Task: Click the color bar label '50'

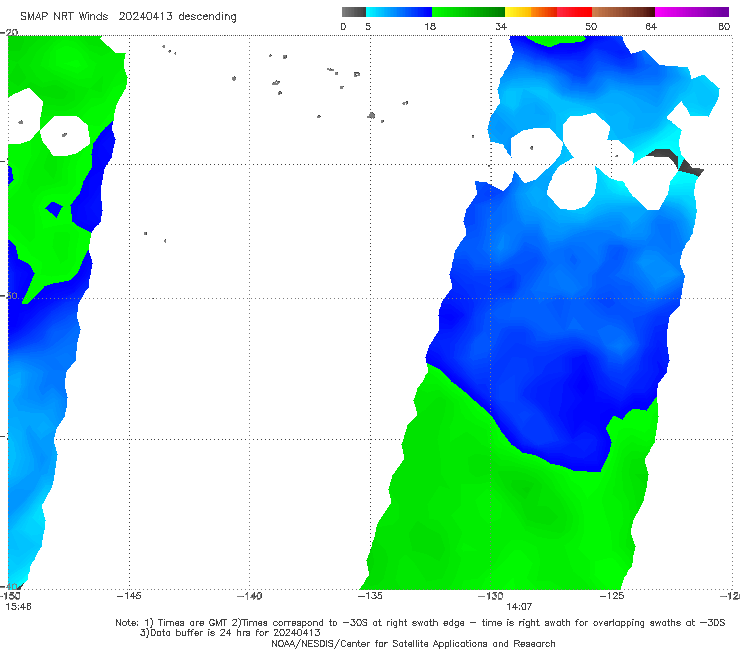Action: [x=591, y=27]
